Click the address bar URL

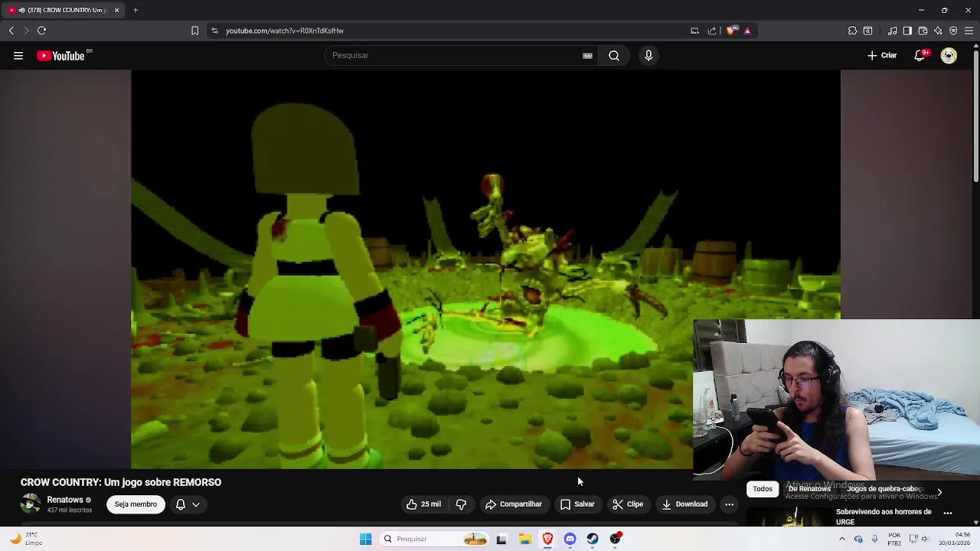[x=285, y=31]
